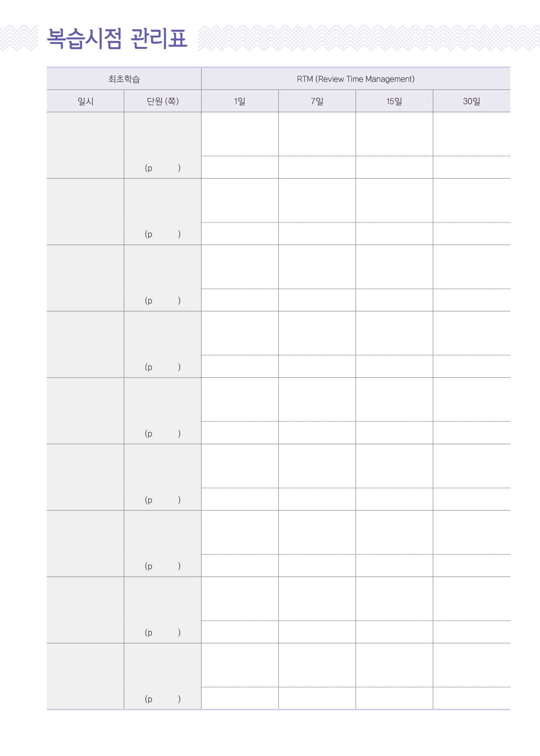Click the first row's lower 7일 cell below the dotted line
540x756 pixels.
click(x=317, y=167)
